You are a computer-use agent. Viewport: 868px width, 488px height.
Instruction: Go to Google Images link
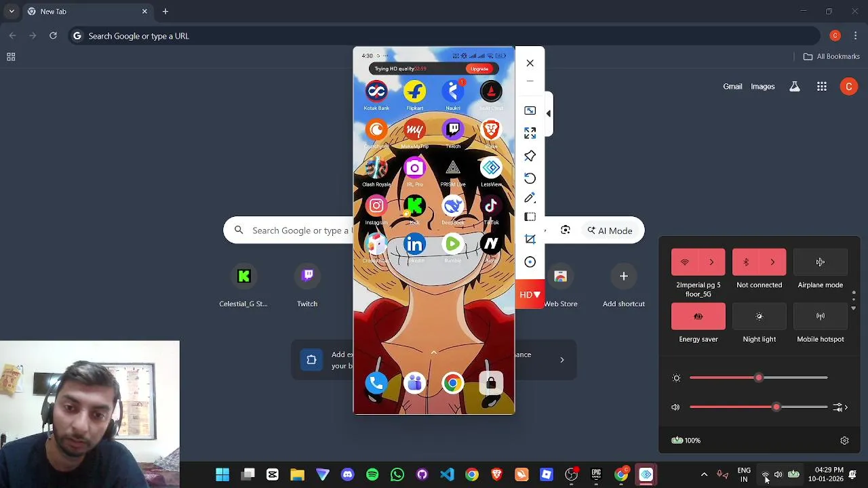point(762,87)
